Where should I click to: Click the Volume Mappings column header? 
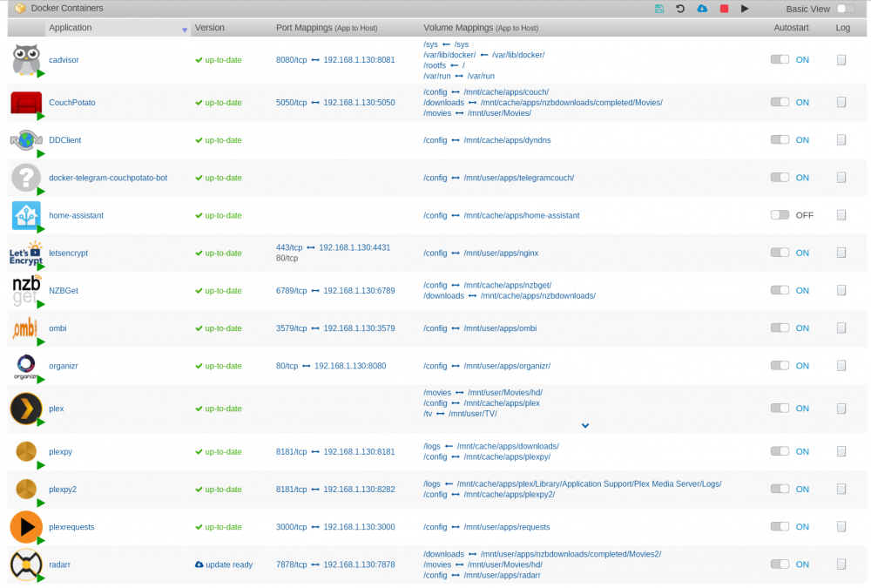481,28
